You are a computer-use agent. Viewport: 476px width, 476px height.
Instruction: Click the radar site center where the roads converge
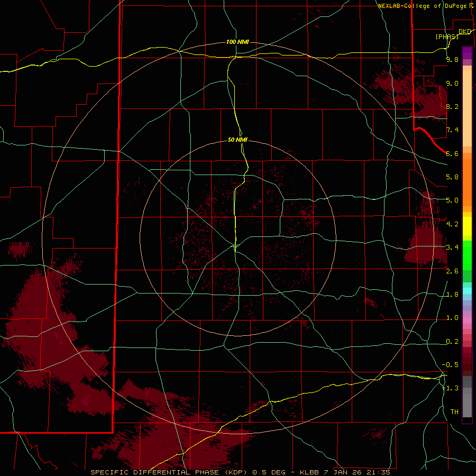click(x=235, y=245)
